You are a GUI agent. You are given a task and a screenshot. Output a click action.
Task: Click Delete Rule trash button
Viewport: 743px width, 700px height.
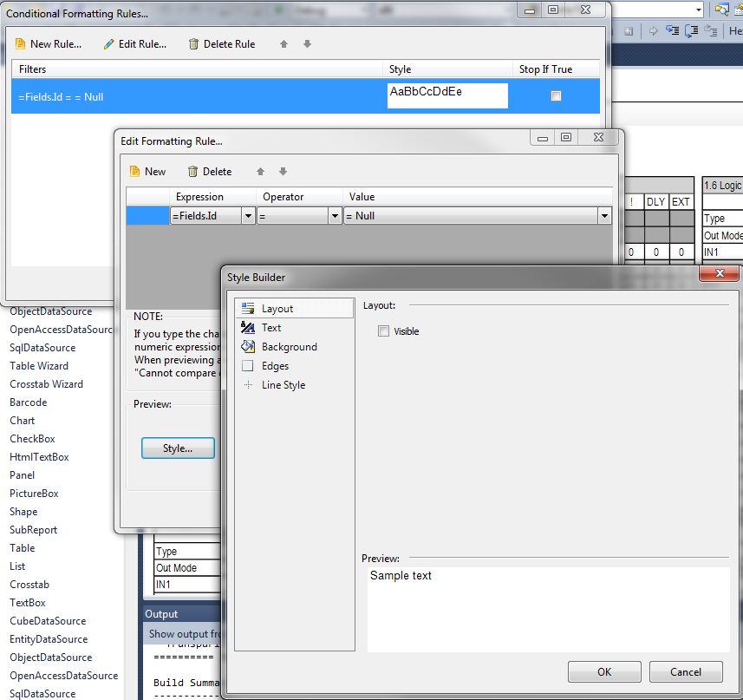[222, 44]
